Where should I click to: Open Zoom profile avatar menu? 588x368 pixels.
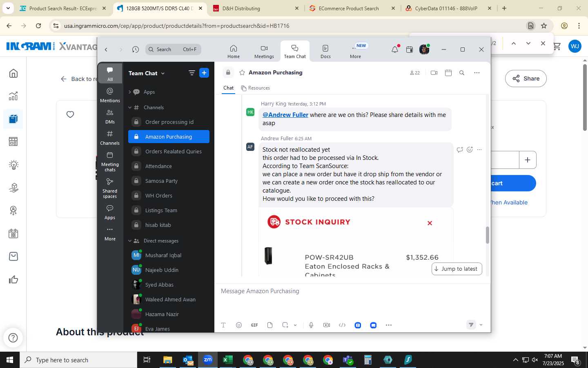425,49
